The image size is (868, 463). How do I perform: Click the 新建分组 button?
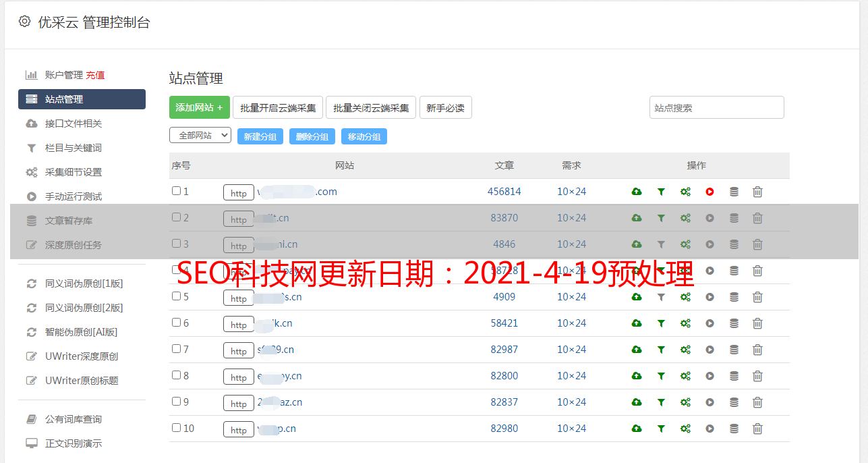260,136
